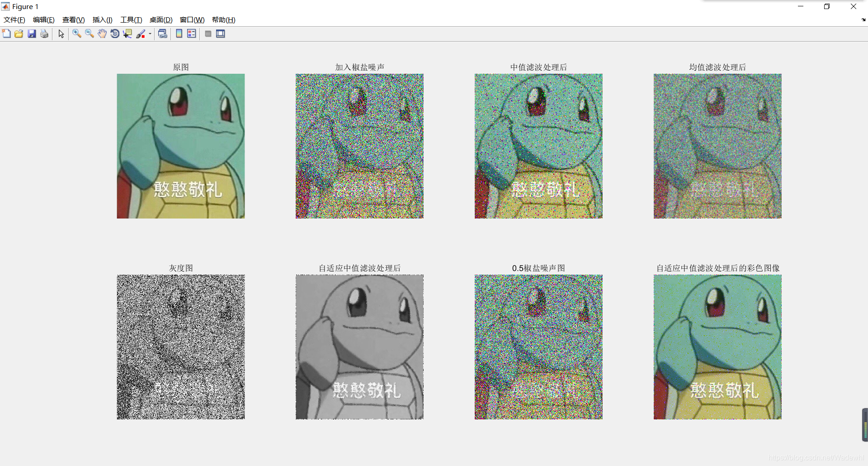The width and height of the screenshot is (868, 466).
Task: Insert a colorbar using the toolbar
Action: [179, 33]
